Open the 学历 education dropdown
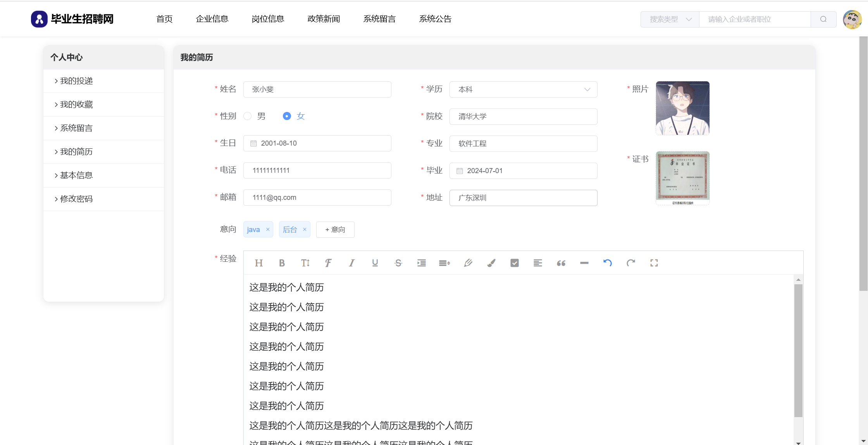 pos(523,89)
